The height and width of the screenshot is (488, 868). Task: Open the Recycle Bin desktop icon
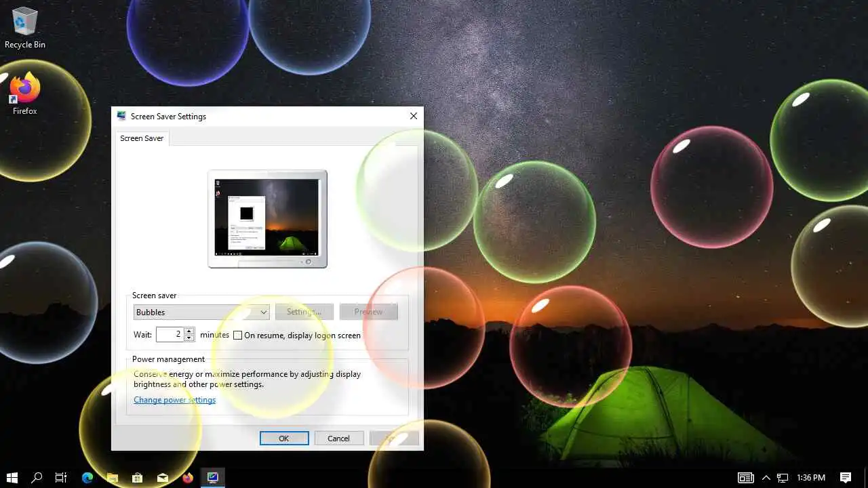click(25, 28)
